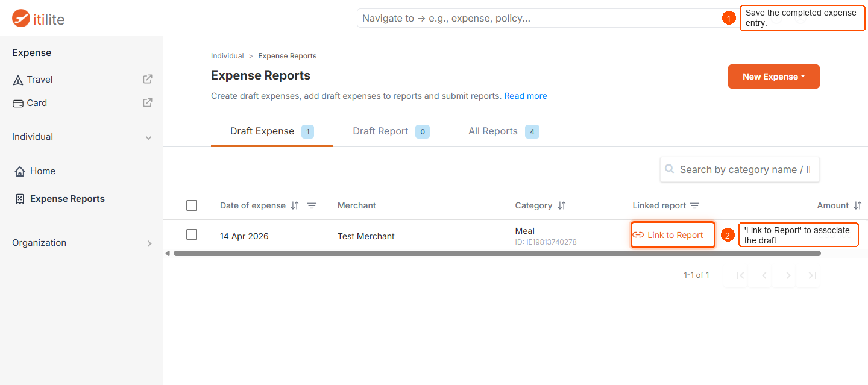Open the Read more link

pos(526,96)
